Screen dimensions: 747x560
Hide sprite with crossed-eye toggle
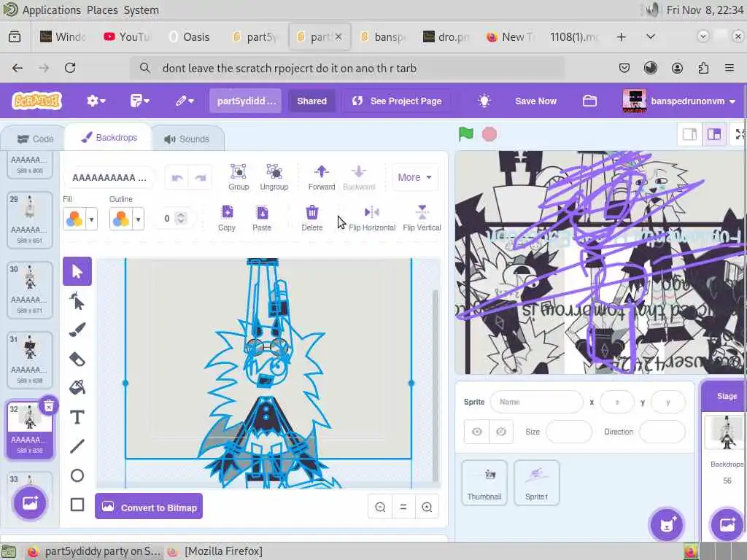tap(500, 432)
